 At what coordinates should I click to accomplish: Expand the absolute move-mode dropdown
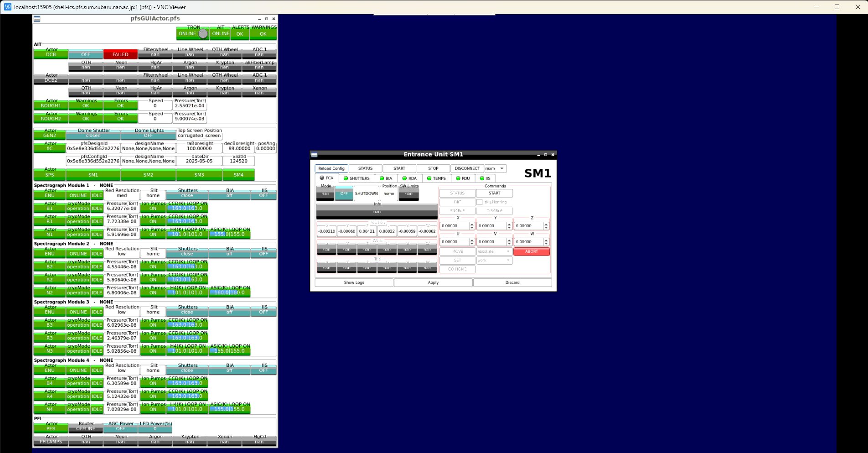point(494,251)
